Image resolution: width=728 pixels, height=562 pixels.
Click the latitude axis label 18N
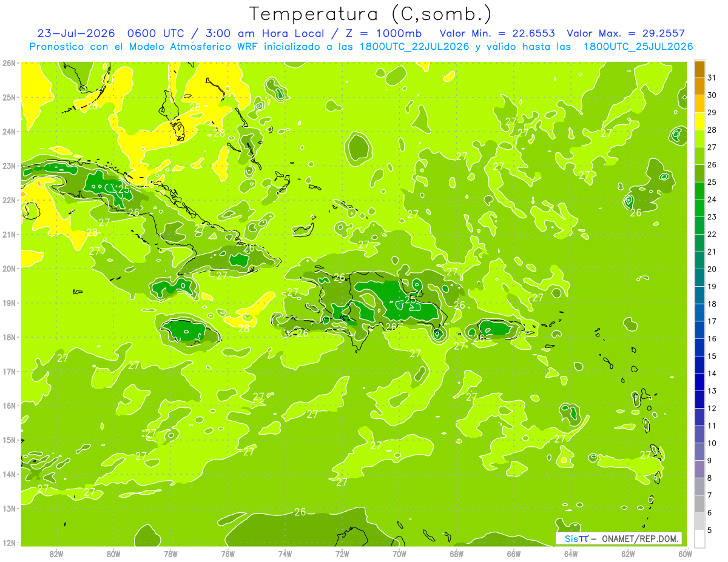click(9, 337)
